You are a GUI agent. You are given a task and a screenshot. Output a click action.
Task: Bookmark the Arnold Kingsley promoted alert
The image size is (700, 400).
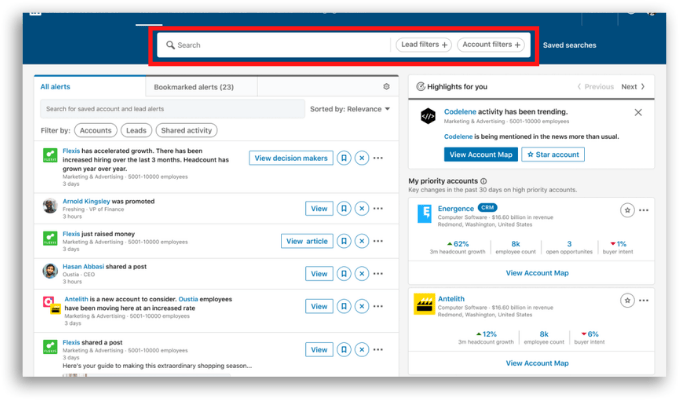(344, 208)
